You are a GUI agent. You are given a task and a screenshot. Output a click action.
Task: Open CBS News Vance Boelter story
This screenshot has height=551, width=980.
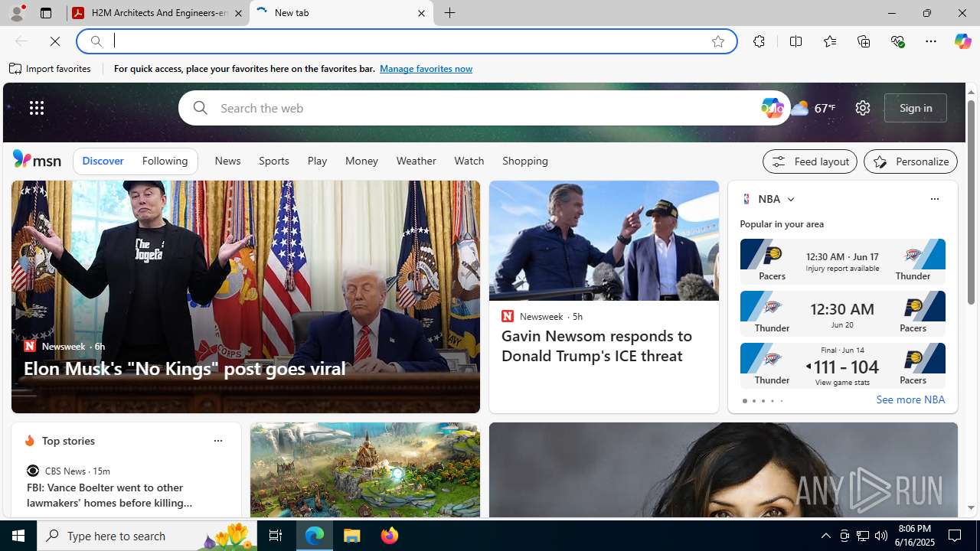point(109,495)
